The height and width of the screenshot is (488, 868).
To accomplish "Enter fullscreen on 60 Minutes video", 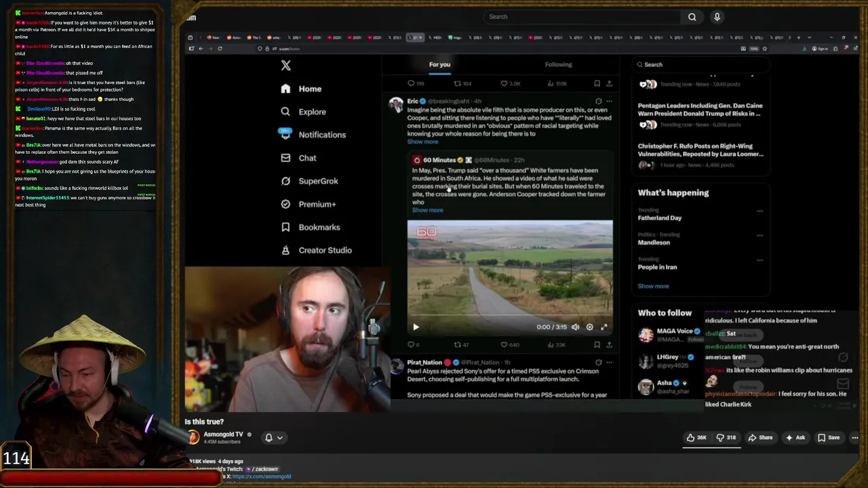I will (x=604, y=327).
